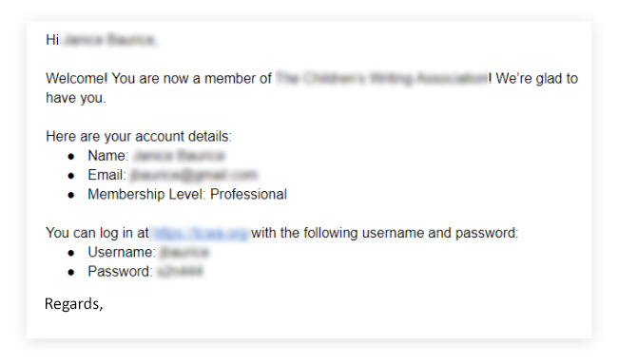Click the "Email:" label

(106, 175)
